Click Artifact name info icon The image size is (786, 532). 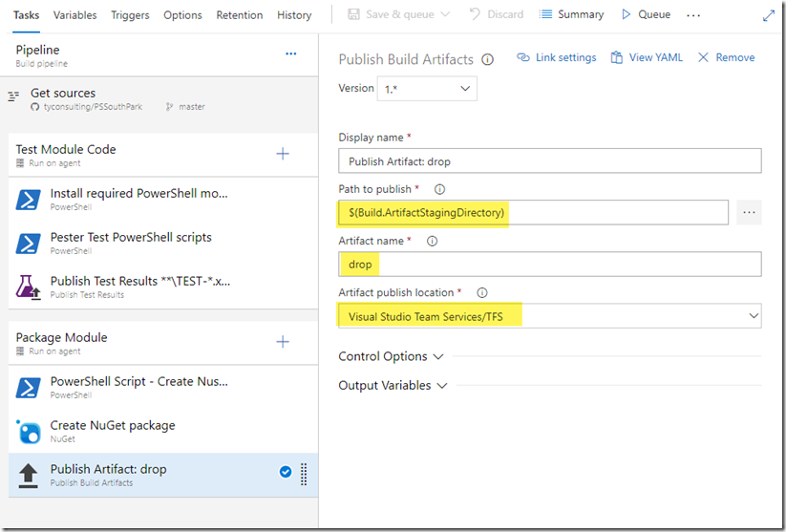point(432,242)
